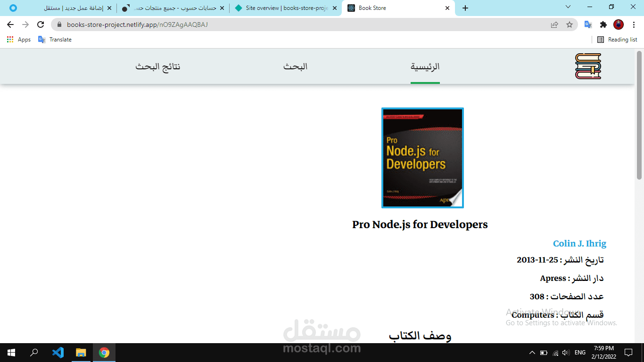Viewport: 644px width, 362px height.
Task: Click the Colin J. Ihrig author link
Action: click(x=579, y=243)
